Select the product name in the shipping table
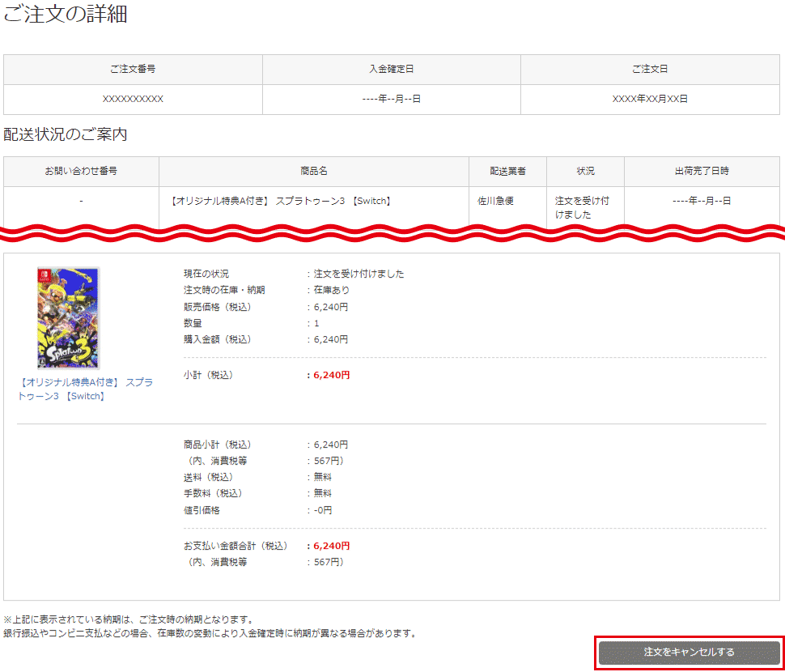Screen dimensions: 785x672 pos(282,201)
